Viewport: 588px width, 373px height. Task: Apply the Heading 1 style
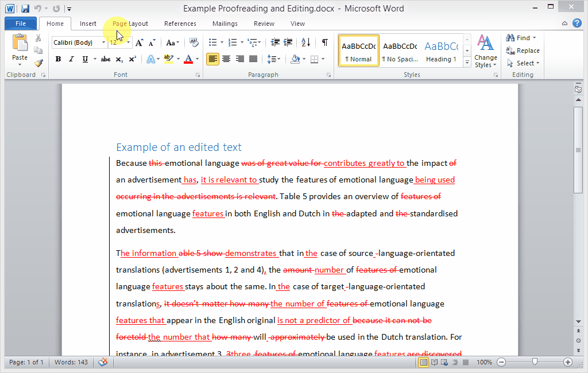tap(441, 50)
